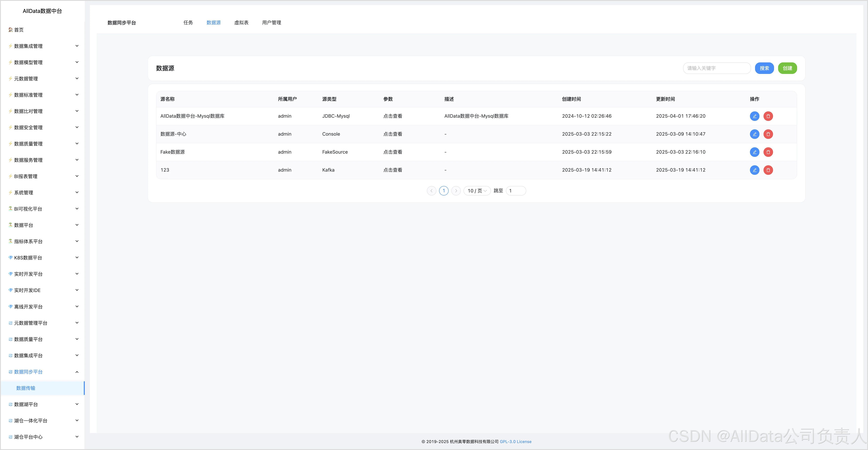View parameters 点击查看 for JDBC-Mysql row

coord(393,116)
